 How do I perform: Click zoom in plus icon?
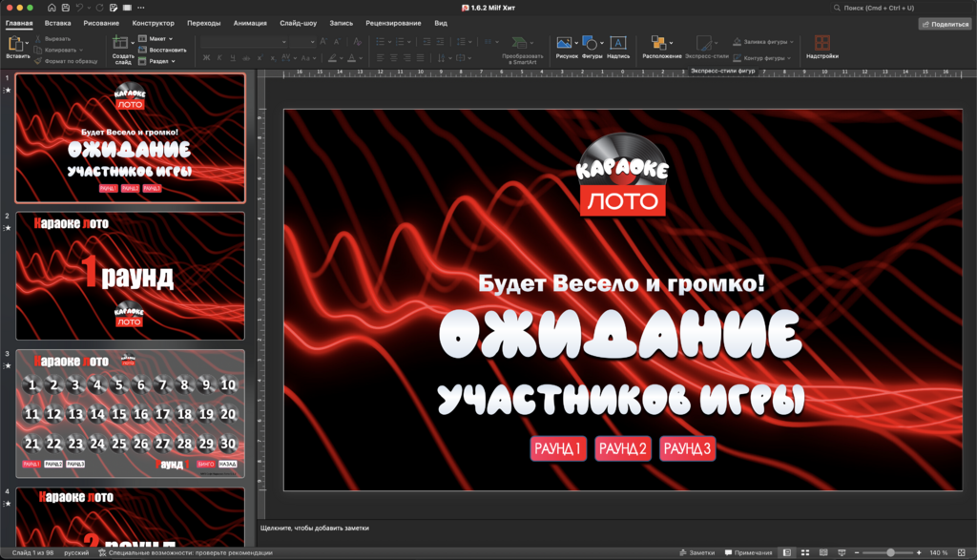(x=919, y=552)
